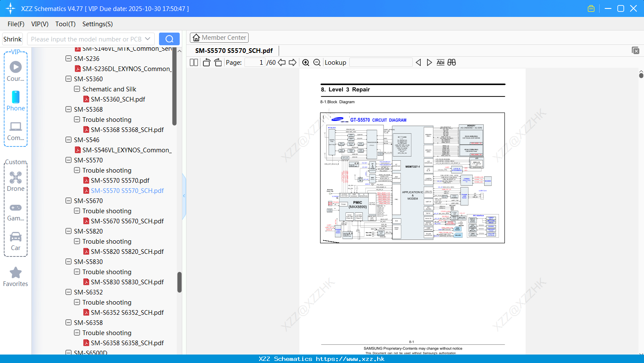
Task: Toggle the Abi whole-word match icon
Action: point(440,63)
